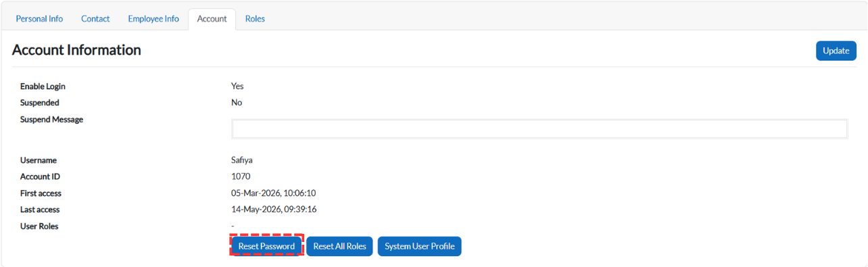Click the User Roles label
Viewport: 868px width, 267px height.
(x=39, y=226)
